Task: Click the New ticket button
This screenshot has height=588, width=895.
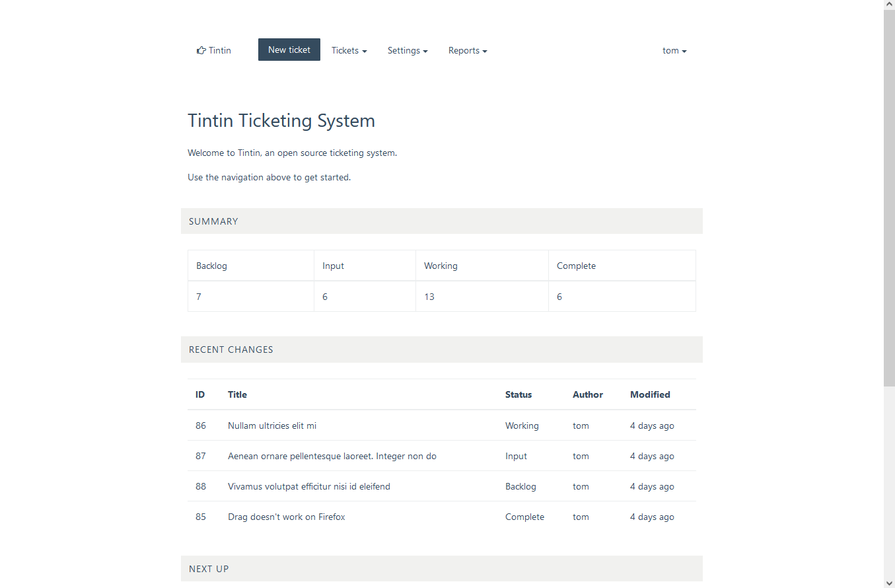Action: click(289, 50)
